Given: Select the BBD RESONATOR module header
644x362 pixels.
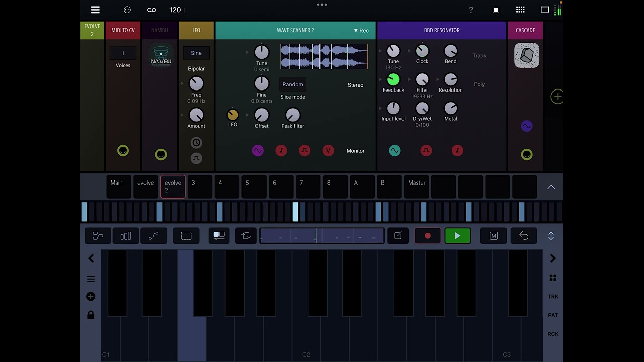Looking at the screenshot, I should pyautogui.click(x=442, y=30).
